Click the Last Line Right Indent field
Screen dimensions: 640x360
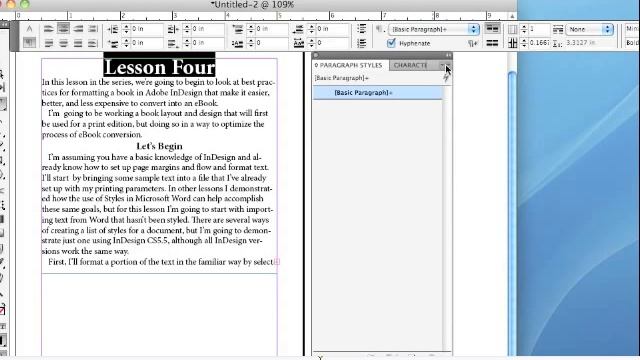point(207,43)
